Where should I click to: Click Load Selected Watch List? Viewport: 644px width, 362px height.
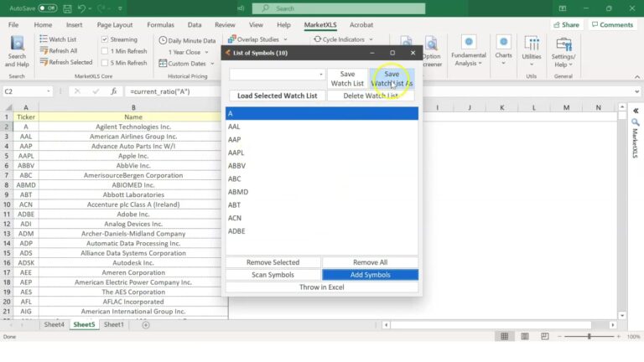click(x=278, y=96)
